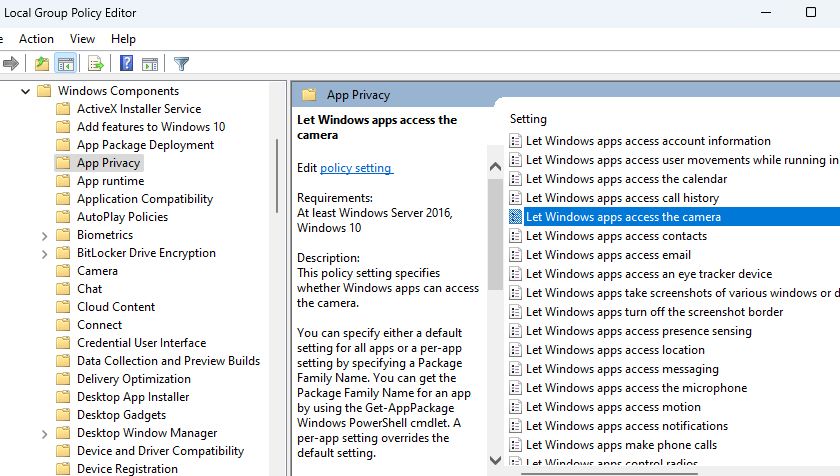The image size is (840, 476).
Task: Select 'Let Windows apps access the microphone'
Action: click(x=636, y=388)
